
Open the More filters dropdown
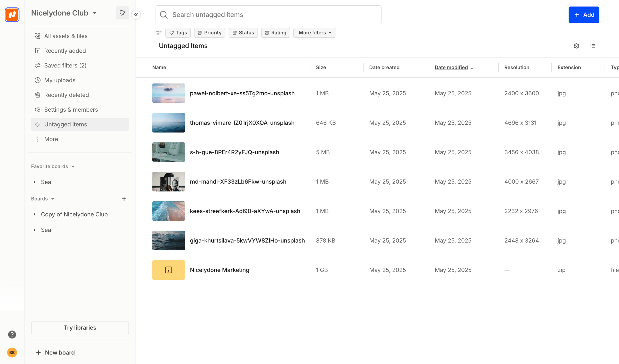tap(315, 33)
